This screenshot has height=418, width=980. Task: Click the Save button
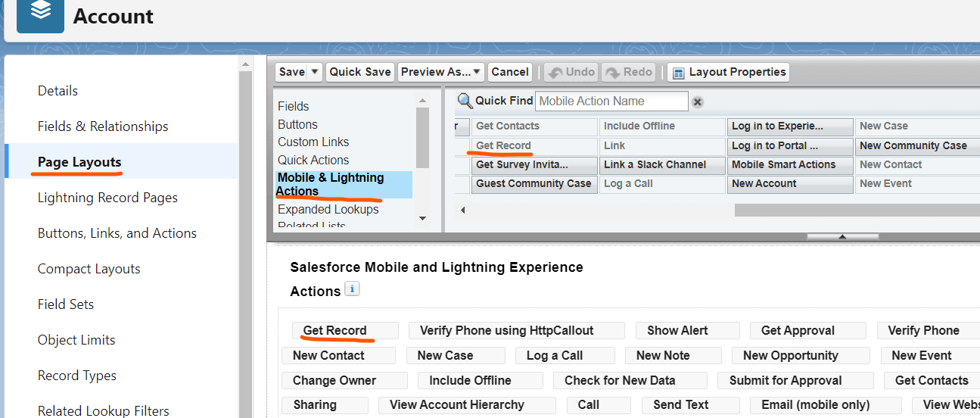click(291, 72)
